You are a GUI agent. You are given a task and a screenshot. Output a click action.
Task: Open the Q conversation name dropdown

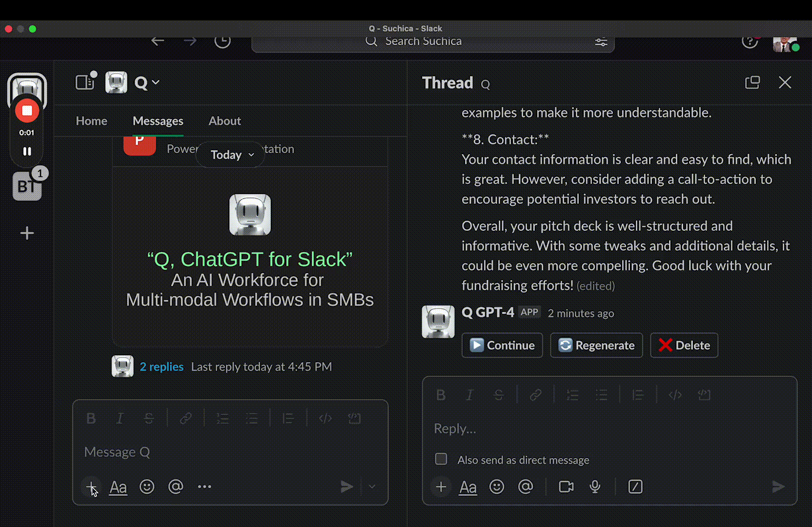[147, 83]
